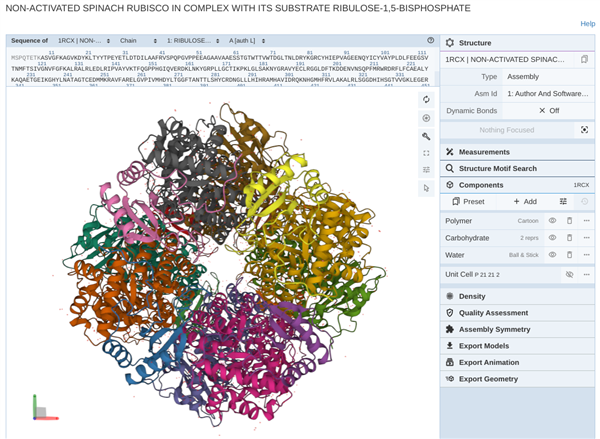Click the Preset button

point(468,201)
